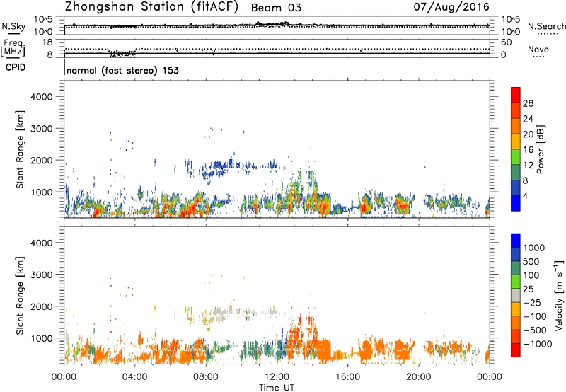Viewport: 566px width, 392px height.
Task: Select the yellow −25 to −100 Velocity segment
Action: click(516, 309)
